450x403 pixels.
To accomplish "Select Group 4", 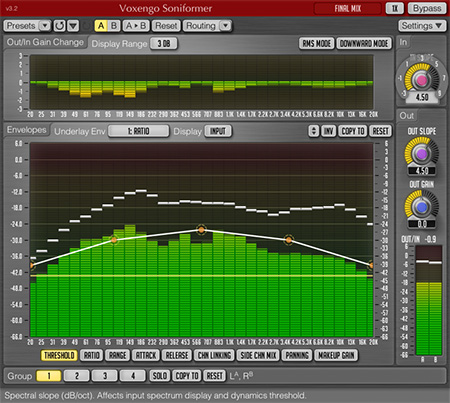I will 133,376.
